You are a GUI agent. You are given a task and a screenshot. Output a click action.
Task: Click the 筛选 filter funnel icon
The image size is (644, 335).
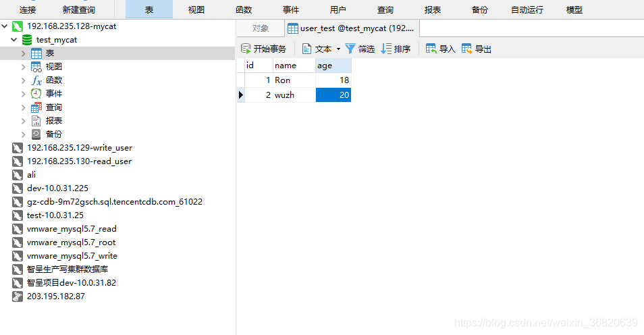[350, 49]
